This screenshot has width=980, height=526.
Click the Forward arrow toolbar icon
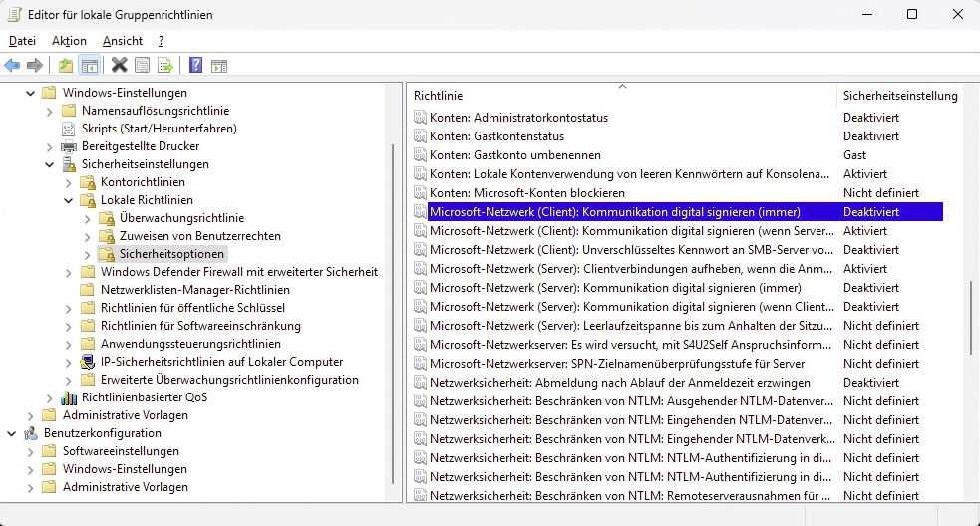(35, 65)
